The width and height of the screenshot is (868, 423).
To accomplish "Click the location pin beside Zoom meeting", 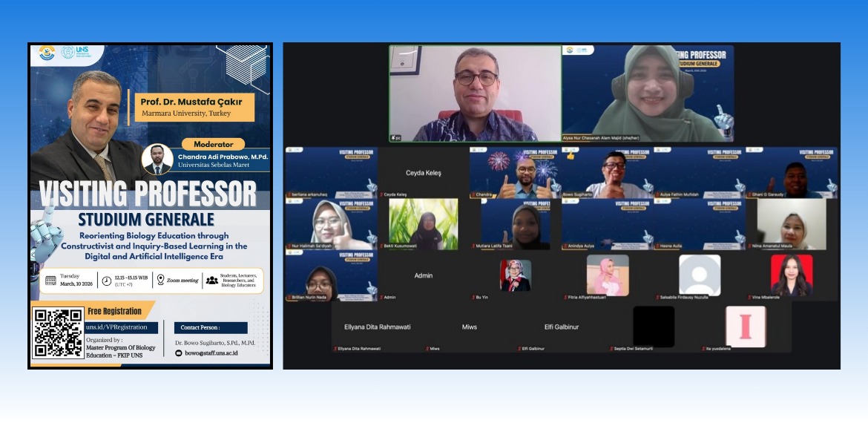I will point(160,280).
